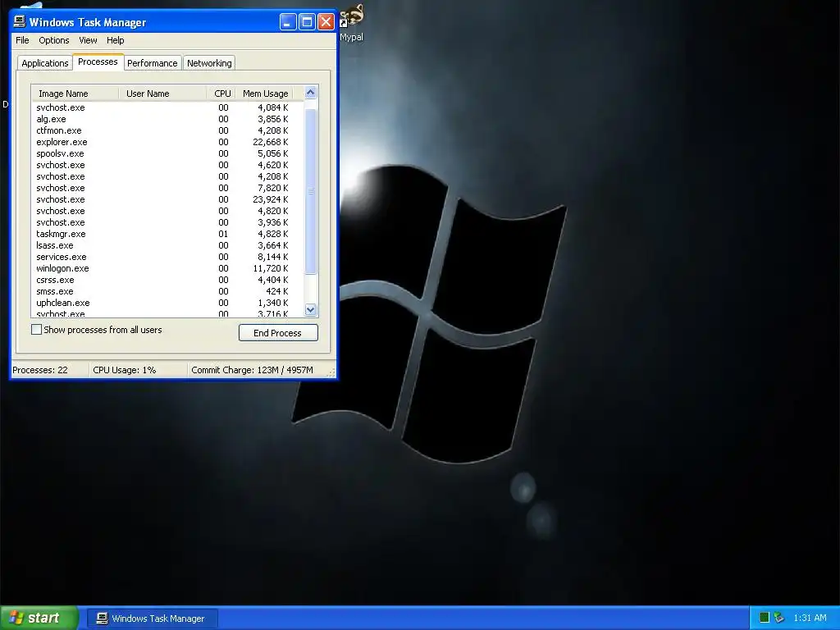The height and width of the screenshot is (630, 840).
Task: Switch to the Applications tab
Action: pos(45,62)
